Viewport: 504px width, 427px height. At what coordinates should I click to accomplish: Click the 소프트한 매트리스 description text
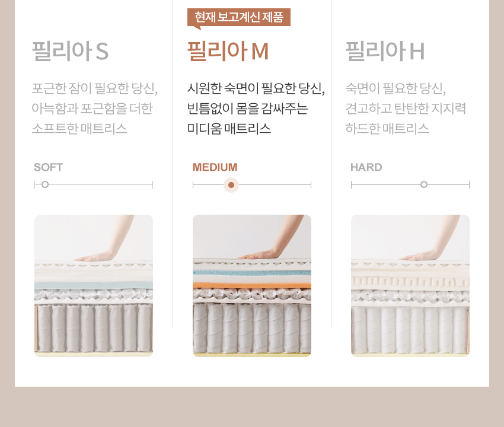click(79, 129)
